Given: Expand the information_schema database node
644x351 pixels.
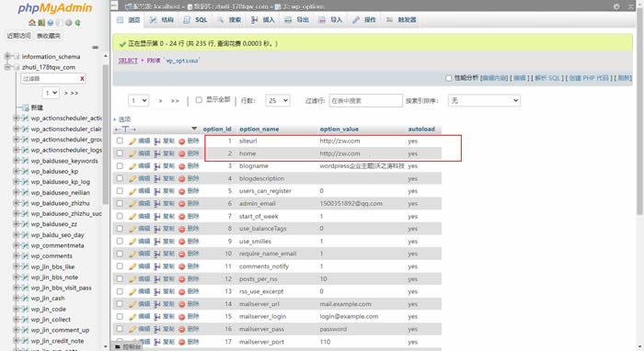Looking at the screenshot, I should pyautogui.click(x=7, y=56).
